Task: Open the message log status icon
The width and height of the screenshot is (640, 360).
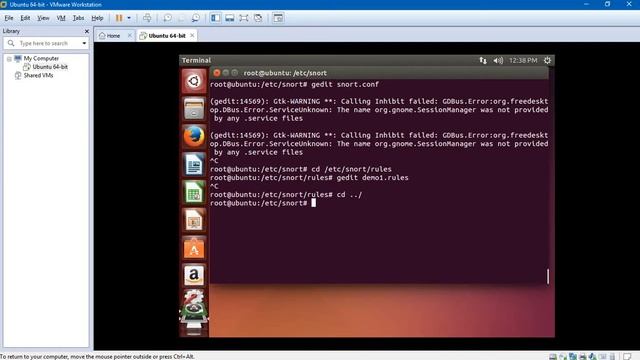Action: tap(627, 356)
